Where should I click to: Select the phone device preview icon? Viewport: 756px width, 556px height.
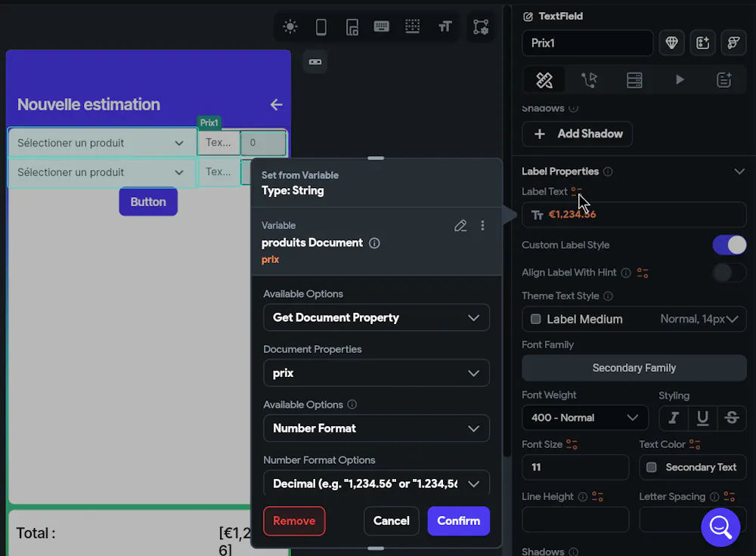321,26
